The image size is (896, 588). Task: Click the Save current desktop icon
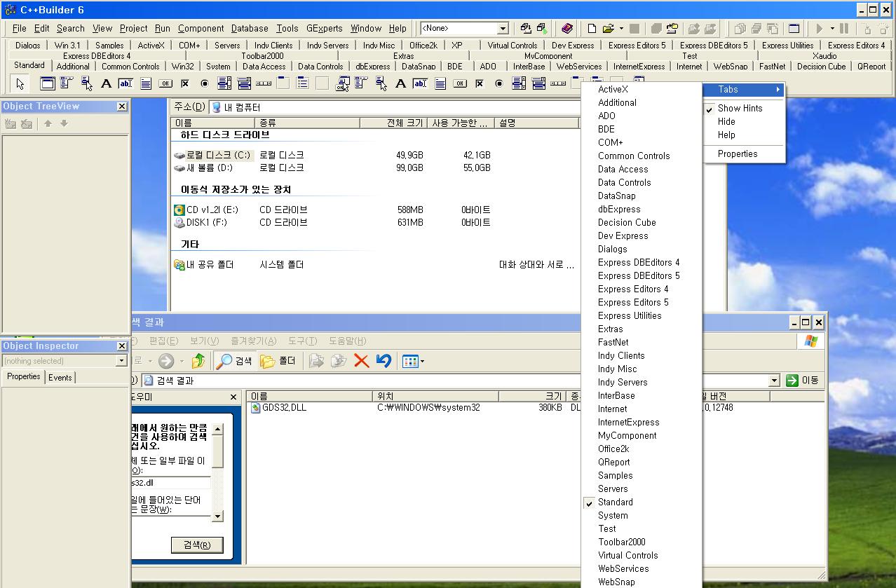coord(526,29)
